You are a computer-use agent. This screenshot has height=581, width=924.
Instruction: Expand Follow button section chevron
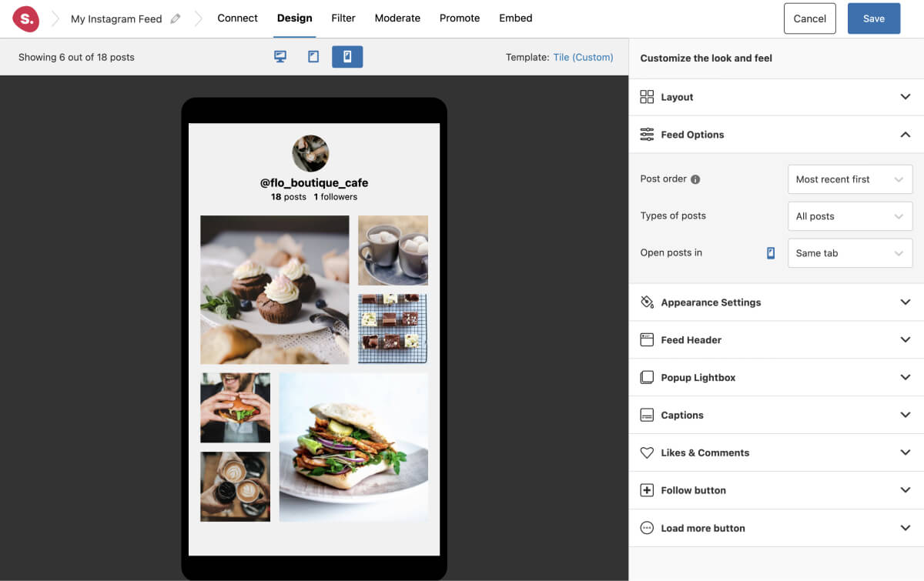tap(906, 490)
